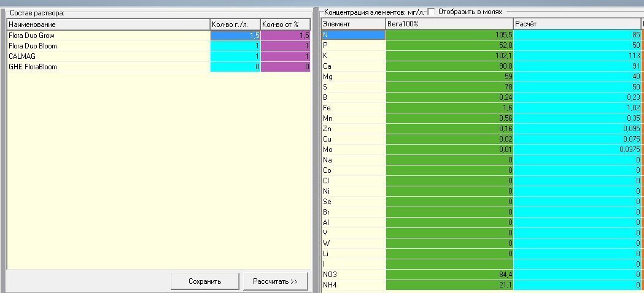Click the Вега100% value 21,1 for NH4
This screenshot has width=644, height=293.
point(449,285)
